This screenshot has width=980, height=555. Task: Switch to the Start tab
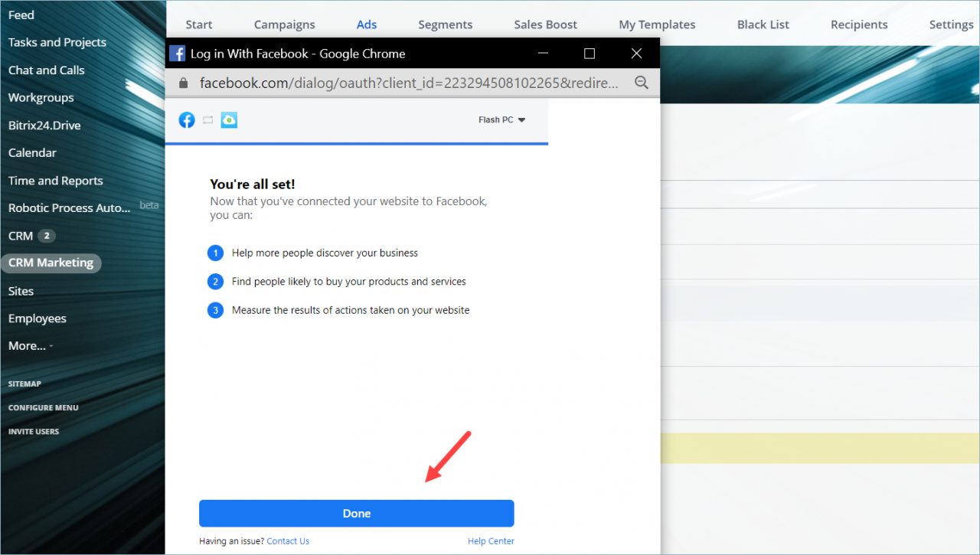coord(199,24)
